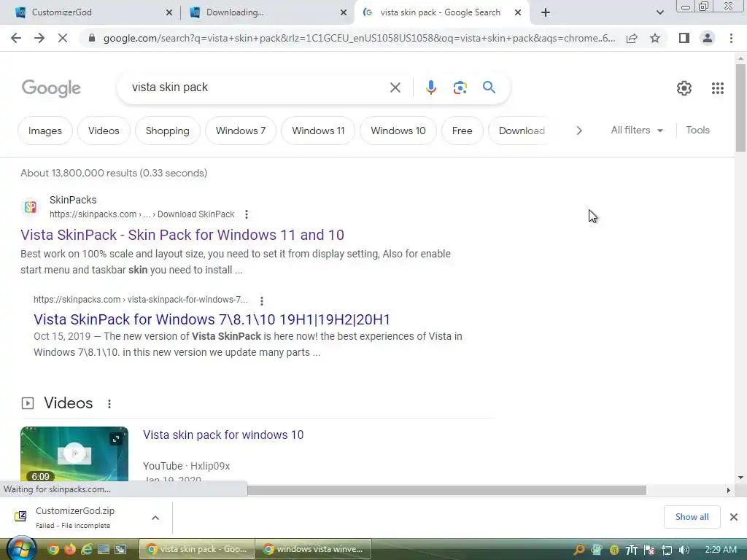Click the magnifier icon in system tray
The width and height of the screenshot is (747, 560).
[x=578, y=550]
